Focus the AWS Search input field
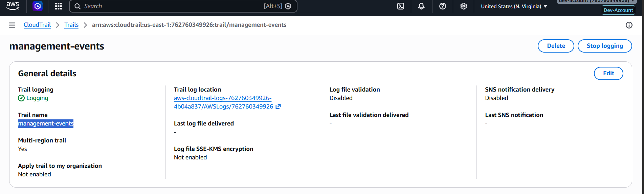644x194 pixels. coord(183,6)
